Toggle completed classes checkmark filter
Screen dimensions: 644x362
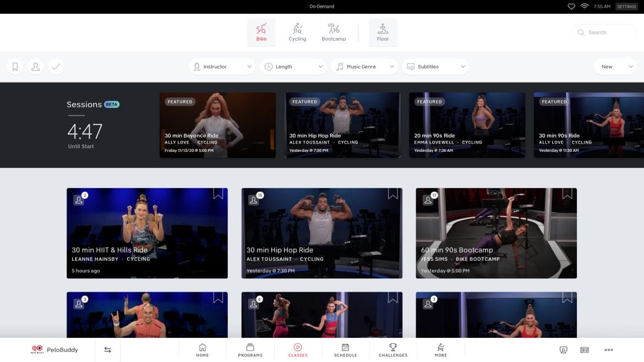(56, 67)
